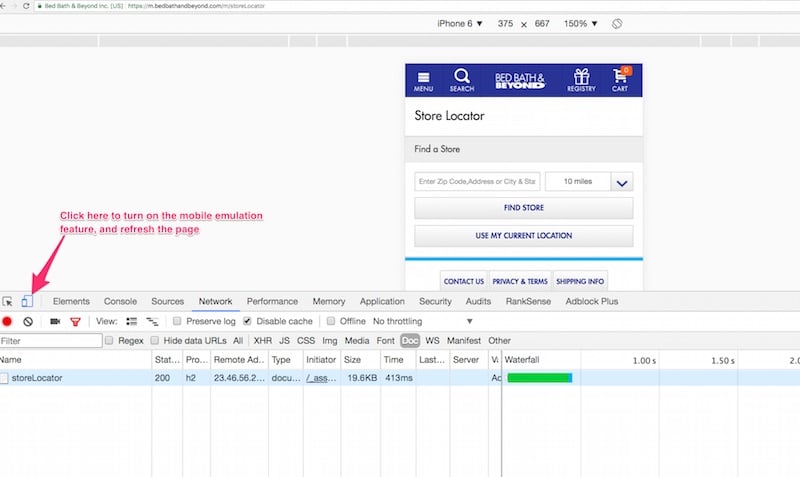Activate the inspect element picker icon
This screenshot has width=800, height=477.
click(x=7, y=302)
